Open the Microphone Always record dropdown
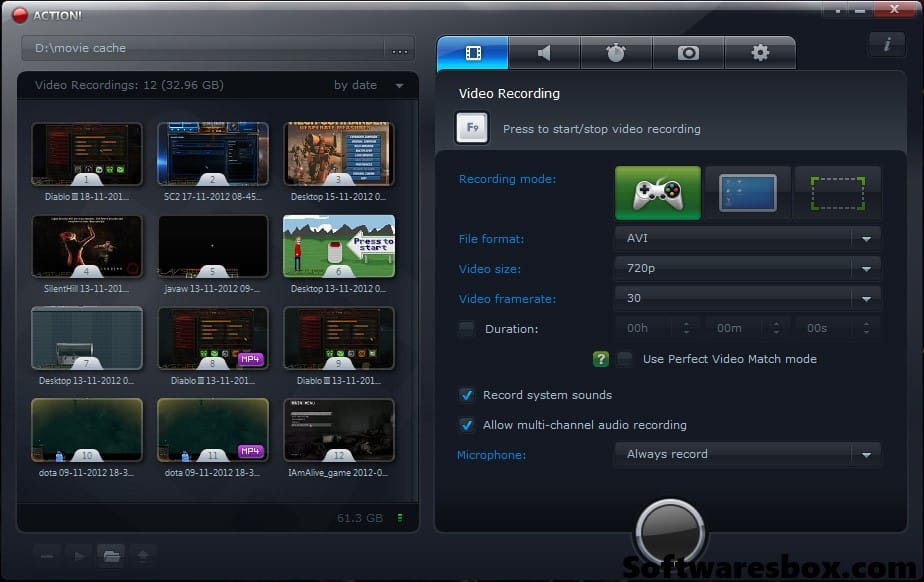The image size is (924, 582). pyautogui.click(x=866, y=453)
